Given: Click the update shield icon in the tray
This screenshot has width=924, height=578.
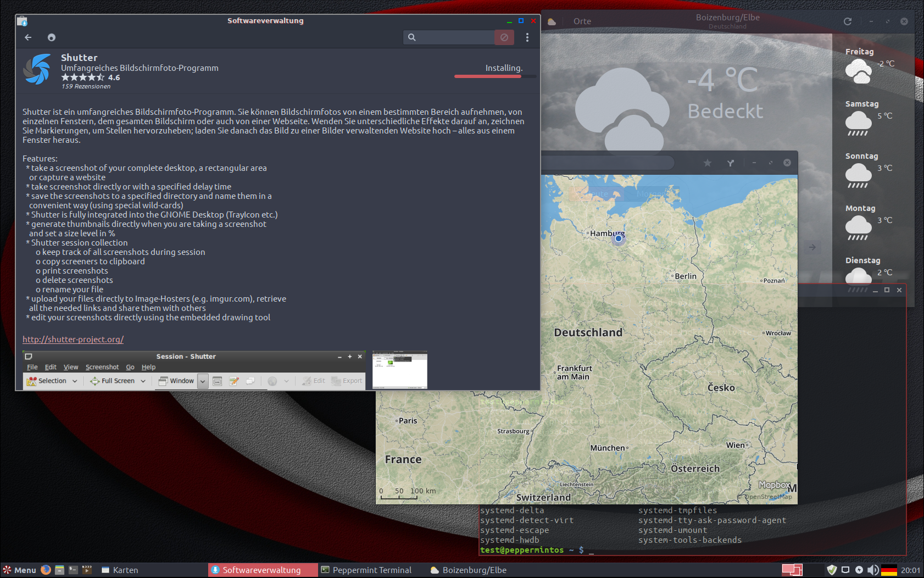Looking at the screenshot, I should click(x=832, y=570).
